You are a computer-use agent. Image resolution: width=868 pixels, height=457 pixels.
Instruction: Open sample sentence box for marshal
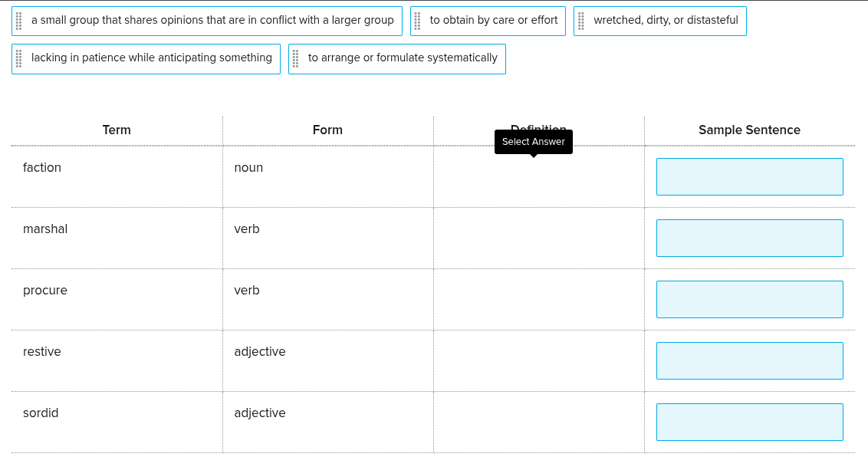(749, 238)
